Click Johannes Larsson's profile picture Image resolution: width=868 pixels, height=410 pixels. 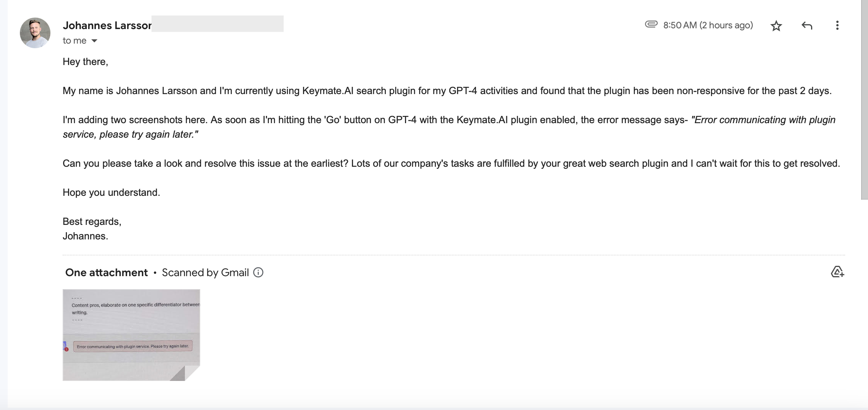(35, 33)
